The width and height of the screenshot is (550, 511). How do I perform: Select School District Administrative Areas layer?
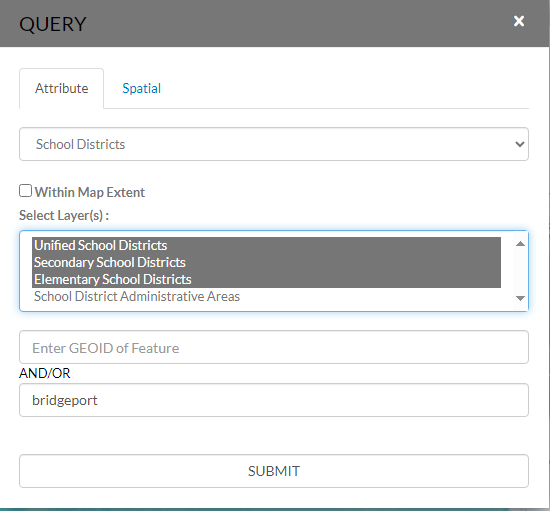[x=266, y=297]
